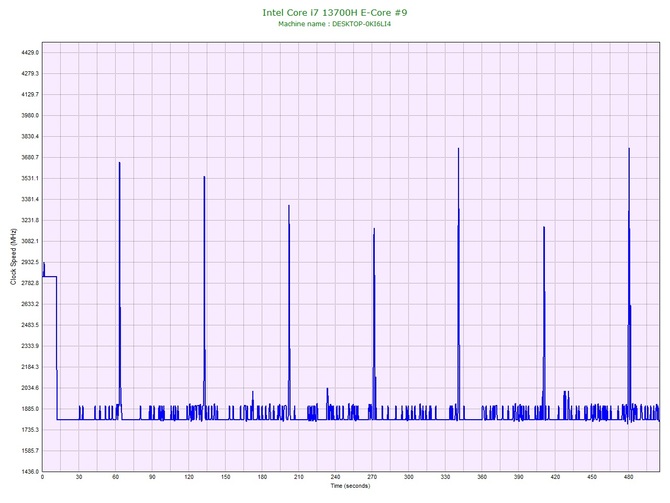Click the 330 tick on time axis
This screenshot has width=670, height=503.
(446, 477)
